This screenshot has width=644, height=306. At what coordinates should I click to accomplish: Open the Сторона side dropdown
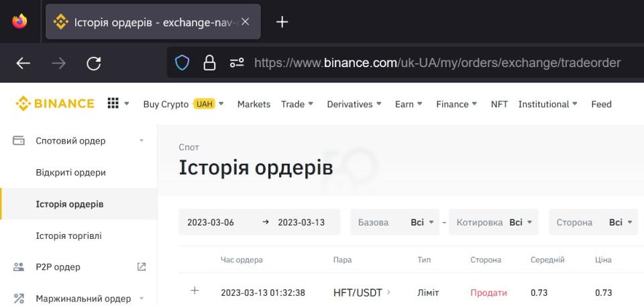coord(593,222)
